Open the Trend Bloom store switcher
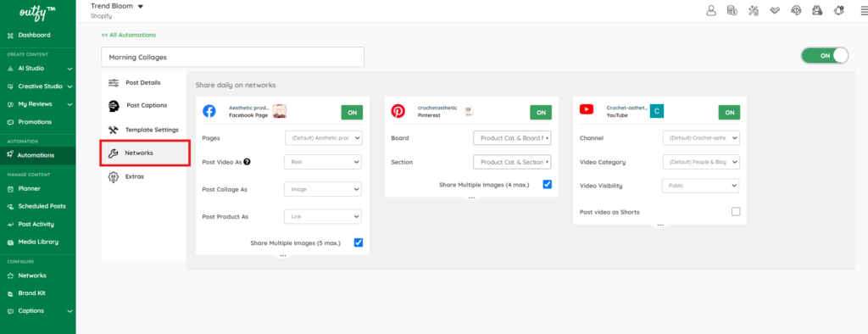The image size is (868, 334). coord(117,7)
